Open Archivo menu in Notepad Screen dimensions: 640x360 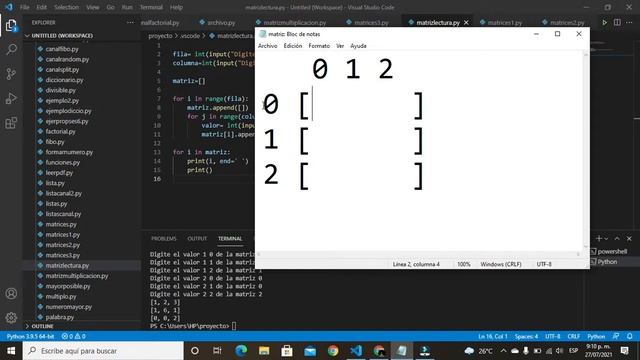(x=267, y=46)
